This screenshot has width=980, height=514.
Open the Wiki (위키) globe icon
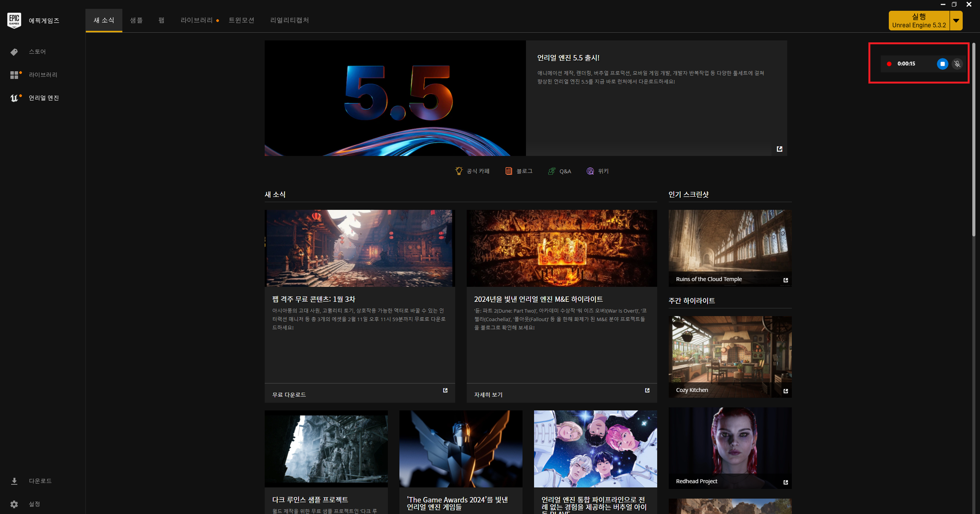pyautogui.click(x=590, y=171)
